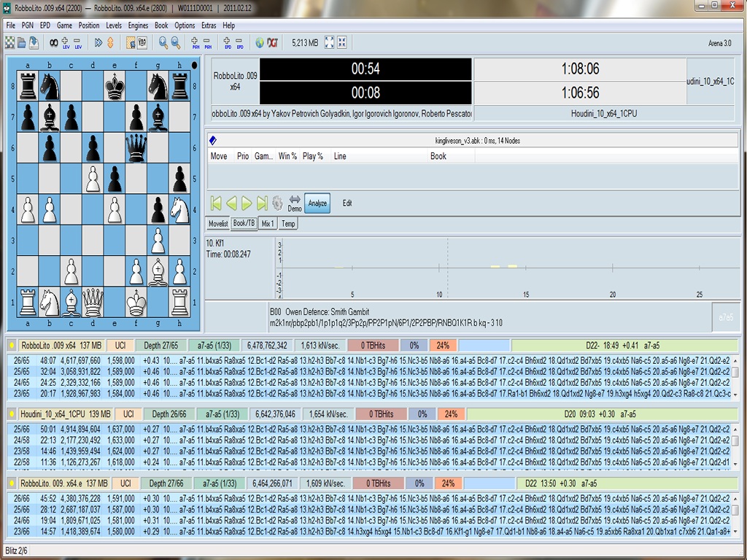
Task: Switch to the Movelist tab
Action: [x=218, y=223]
